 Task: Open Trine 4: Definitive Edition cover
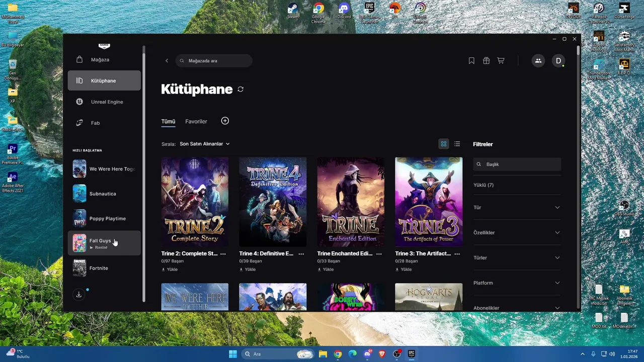tap(273, 202)
